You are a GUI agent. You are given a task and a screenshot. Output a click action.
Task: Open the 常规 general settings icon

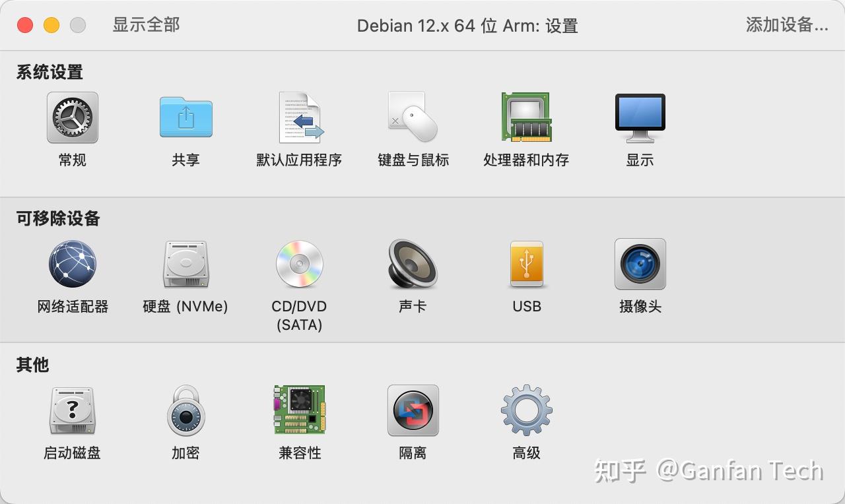coord(73,118)
